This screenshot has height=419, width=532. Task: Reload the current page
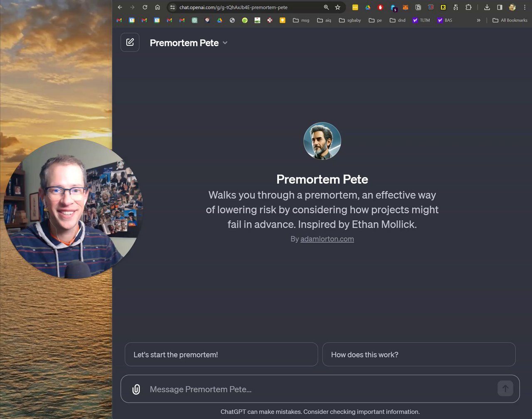click(x=145, y=7)
